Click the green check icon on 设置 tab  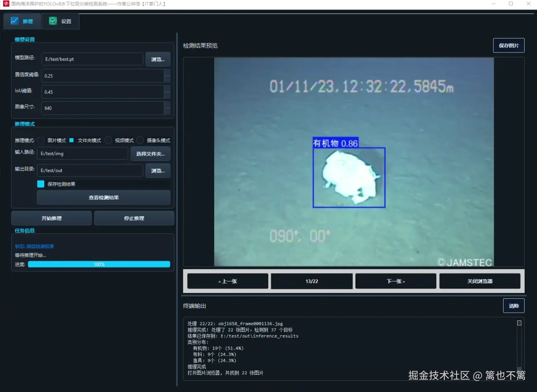click(x=53, y=21)
